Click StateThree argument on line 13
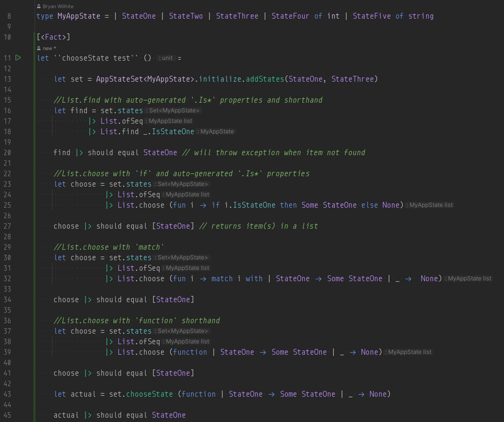504x422 pixels. 352,79
